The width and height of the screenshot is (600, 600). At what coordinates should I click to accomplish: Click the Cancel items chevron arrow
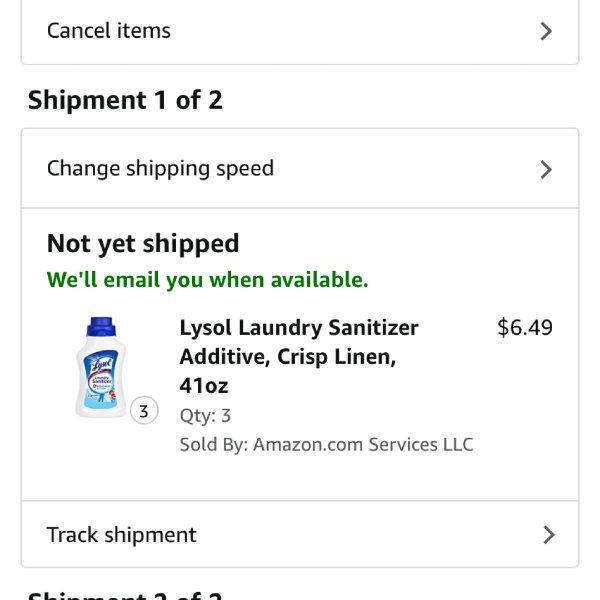pos(546,31)
